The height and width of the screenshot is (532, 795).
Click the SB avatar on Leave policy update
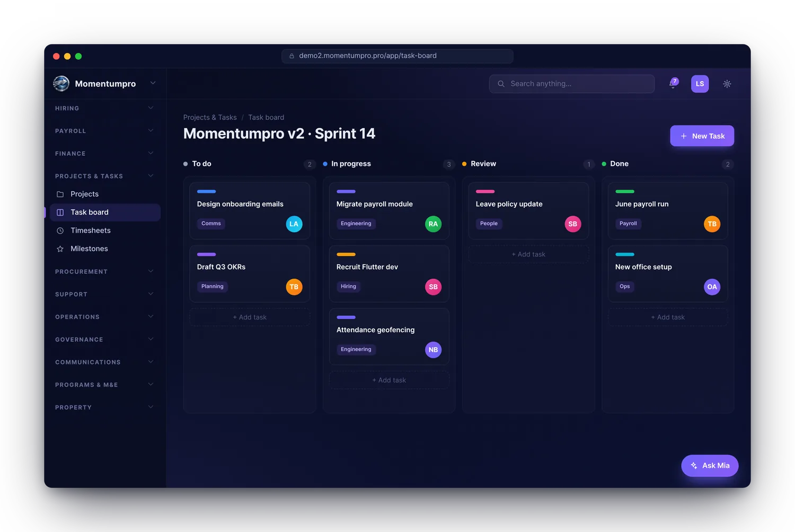tap(573, 224)
